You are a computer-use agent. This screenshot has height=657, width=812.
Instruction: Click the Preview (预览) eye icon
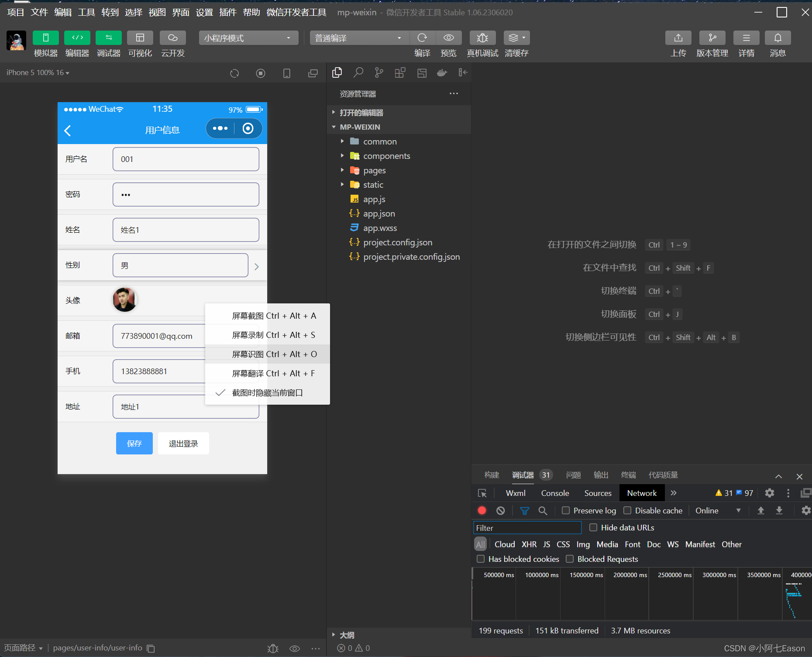coord(448,38)
